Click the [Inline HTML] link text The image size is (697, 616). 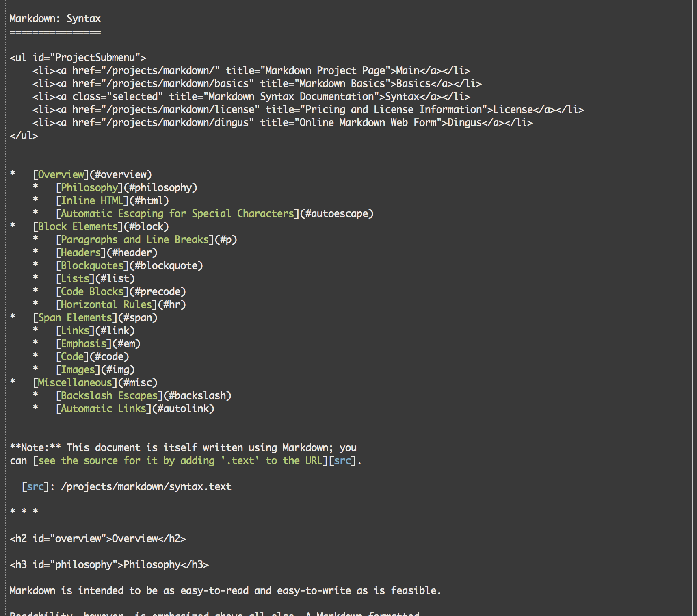pos(92,201)
